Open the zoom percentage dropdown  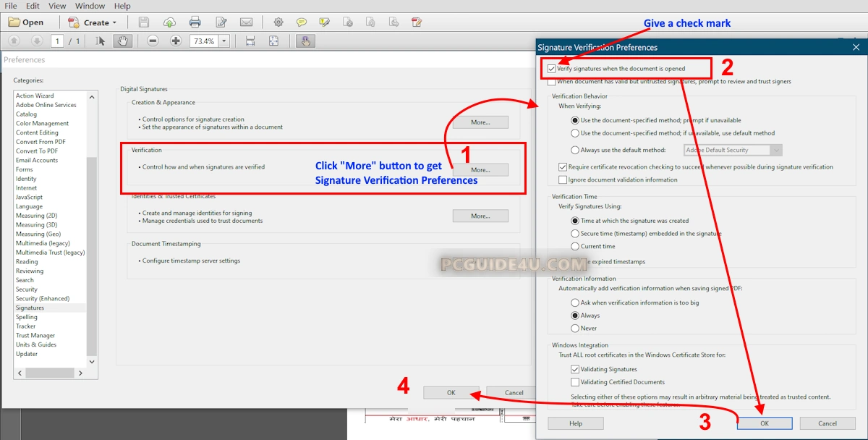(x=224, y=41)
